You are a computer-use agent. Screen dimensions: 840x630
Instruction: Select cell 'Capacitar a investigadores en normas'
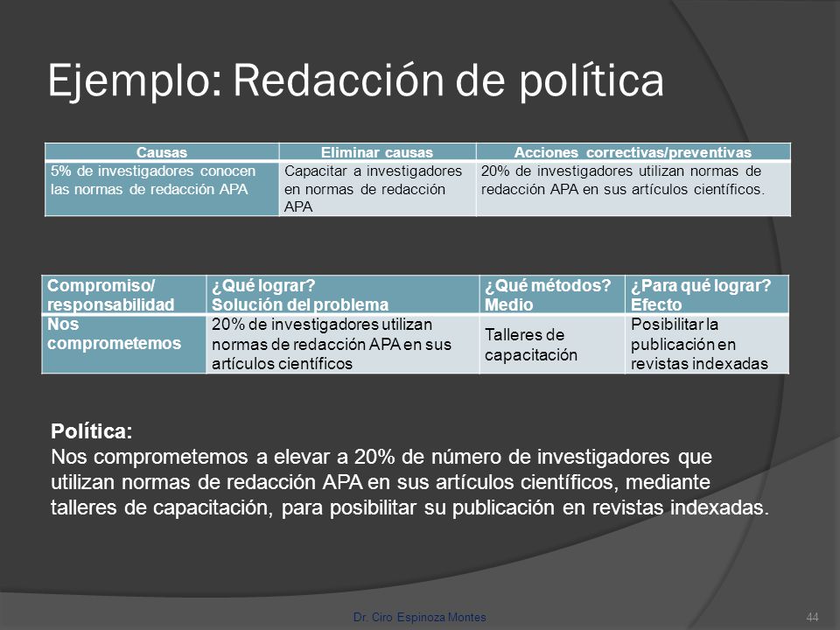click(x=377, y=189)
